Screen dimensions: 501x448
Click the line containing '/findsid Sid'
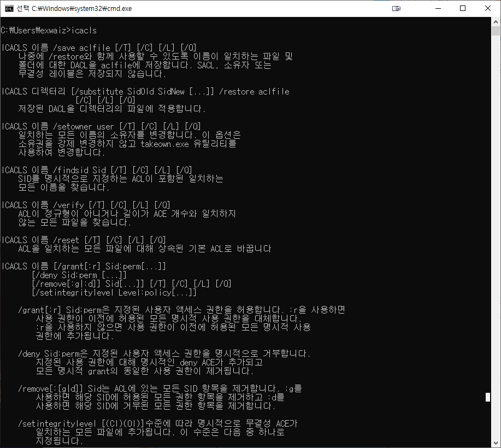pos(97,170)
